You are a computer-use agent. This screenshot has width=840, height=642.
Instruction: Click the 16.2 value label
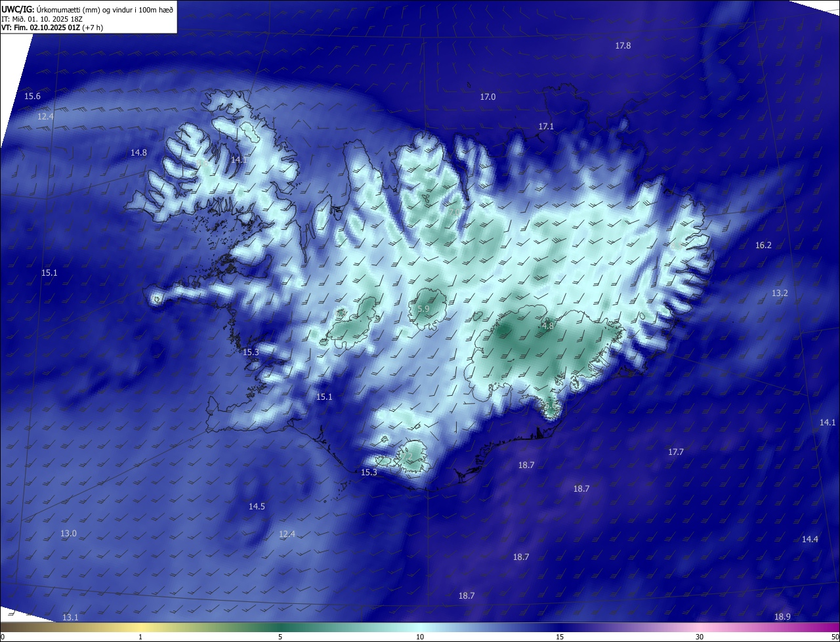coord(763,245)
